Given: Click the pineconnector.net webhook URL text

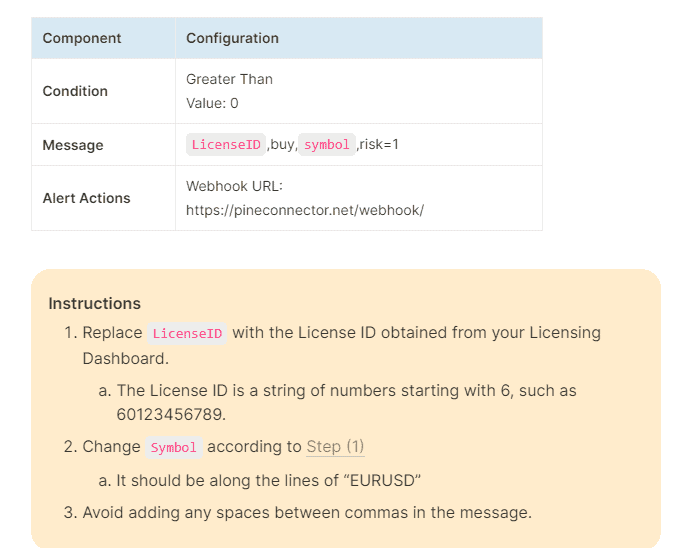Looking at the screenshot, I should (x=305, y=210).
